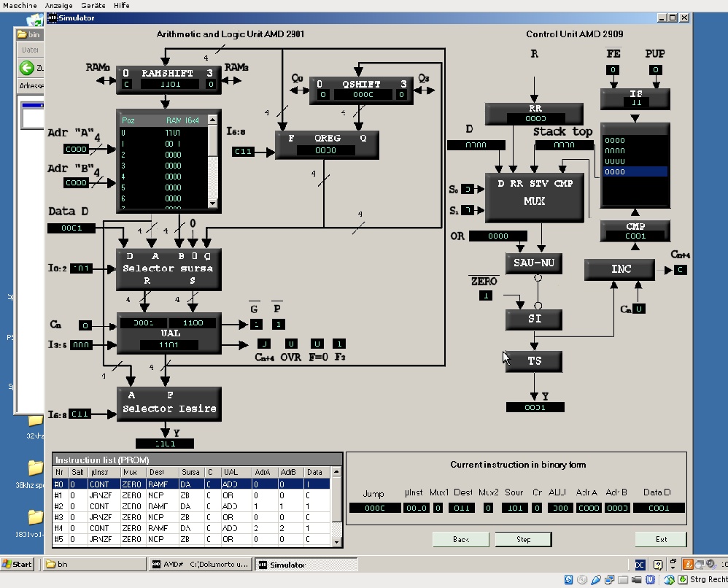Click the Adr "B" value field beside the RAM
Screen dimensions: 728x588
point(76,183)
